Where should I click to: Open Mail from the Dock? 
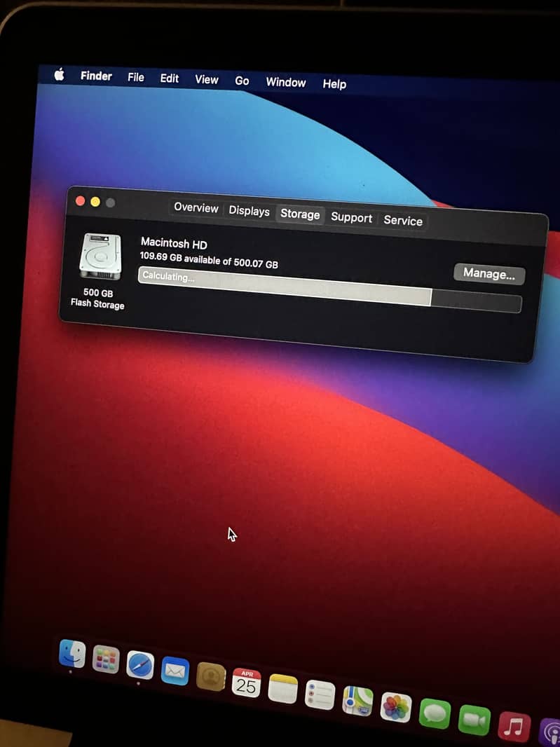click(x=175, y=671)
